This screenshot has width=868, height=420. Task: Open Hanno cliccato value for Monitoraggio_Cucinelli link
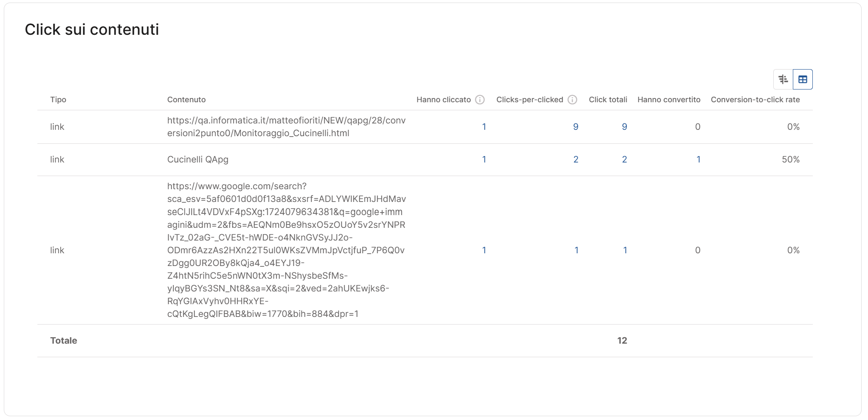point(484,127)
